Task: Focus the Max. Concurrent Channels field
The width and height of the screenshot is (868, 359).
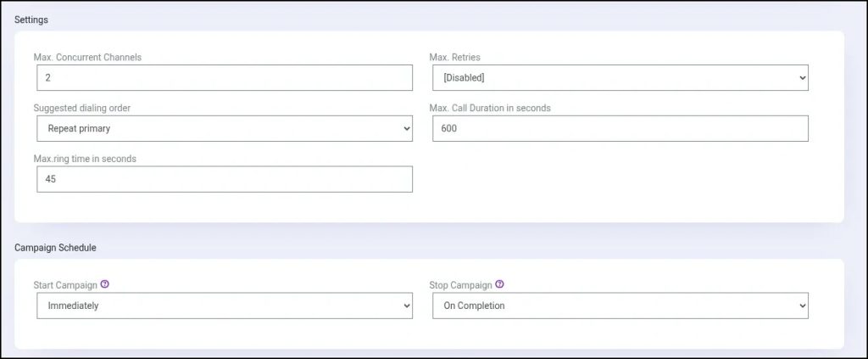Action: pos(225,78)
